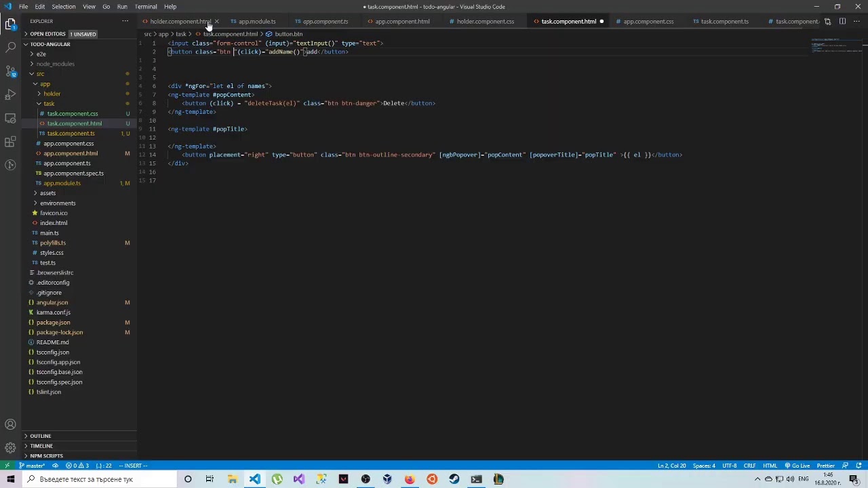The image size is (868, 488).
Task: Open editor More Actions ellipsis menu
Action: 857,21
